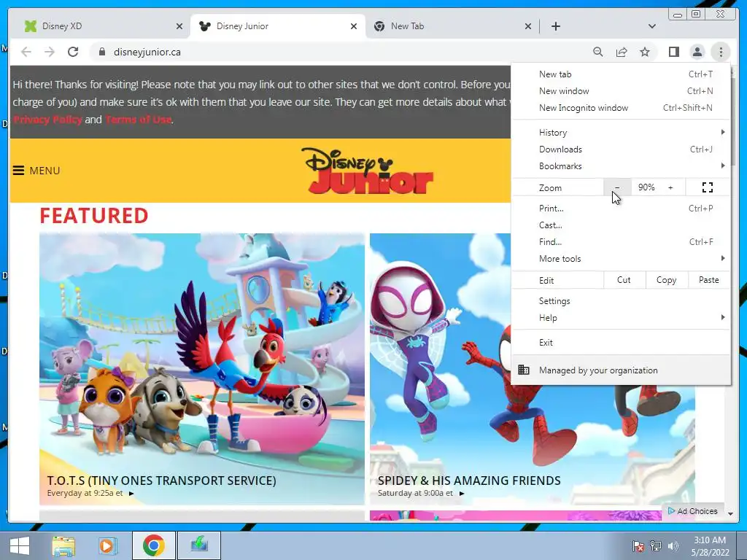747x560 pixels.
Task: Open Downloads from the menu
Action: (620, 149)
